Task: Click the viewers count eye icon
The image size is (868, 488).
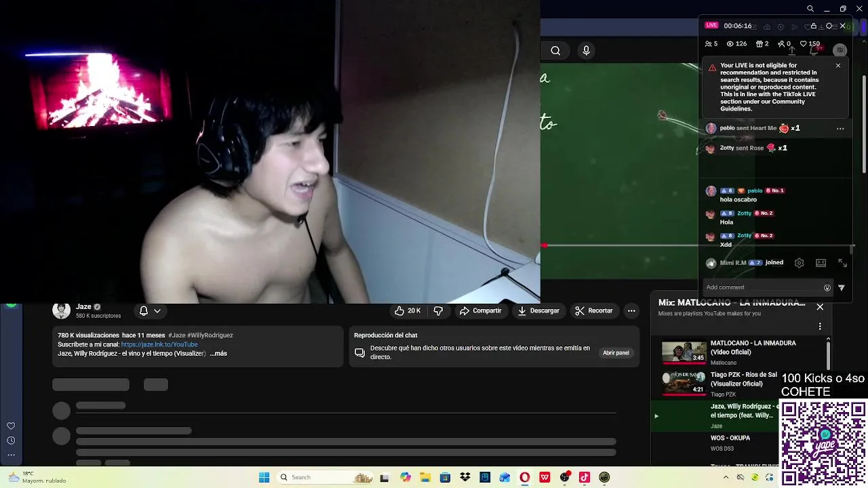Action: coord(730,43)
